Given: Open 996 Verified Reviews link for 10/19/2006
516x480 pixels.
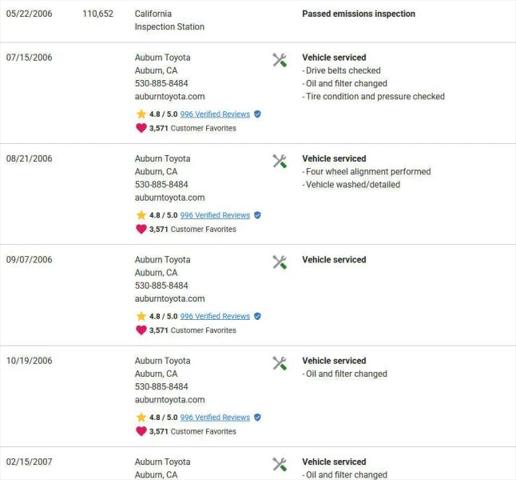Looking at the screenshot, I should (215, 417).
